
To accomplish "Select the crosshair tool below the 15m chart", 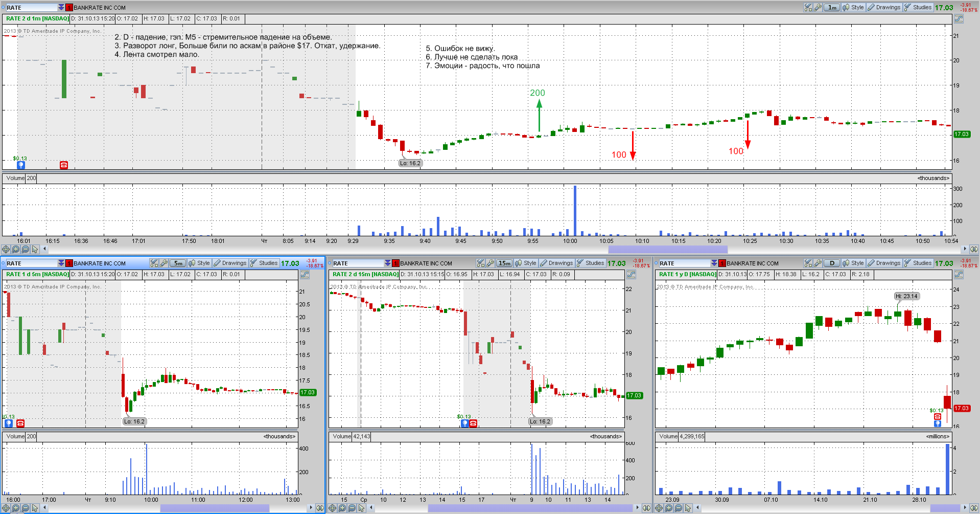I will [332, 508].
